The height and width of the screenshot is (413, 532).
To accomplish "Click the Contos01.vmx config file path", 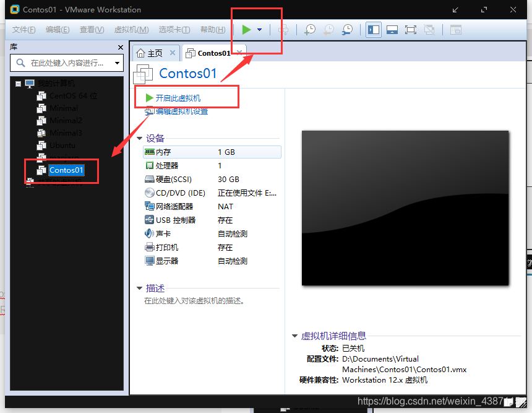I will 404,364.
